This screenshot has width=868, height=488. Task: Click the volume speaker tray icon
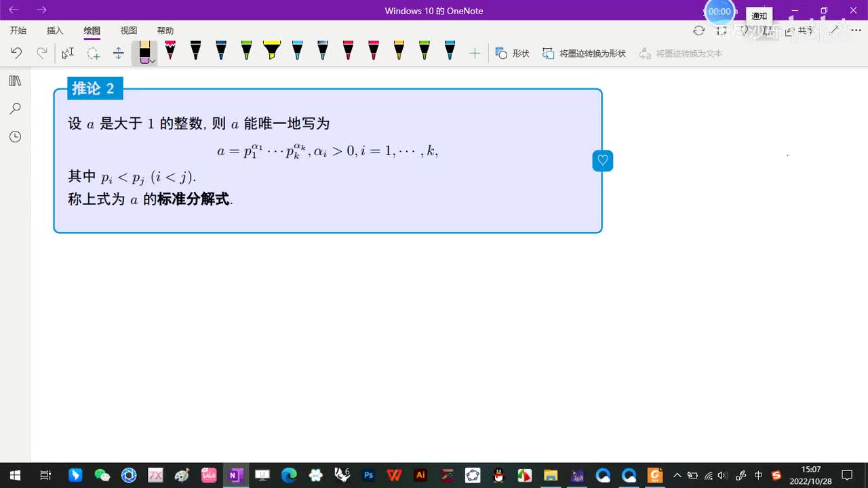(x=723, y=475)
